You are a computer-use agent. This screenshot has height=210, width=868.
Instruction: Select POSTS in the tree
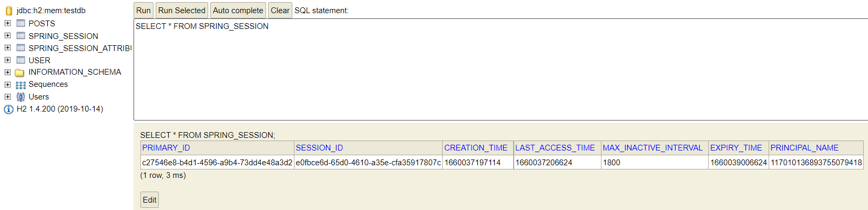[x=42, y=24]
